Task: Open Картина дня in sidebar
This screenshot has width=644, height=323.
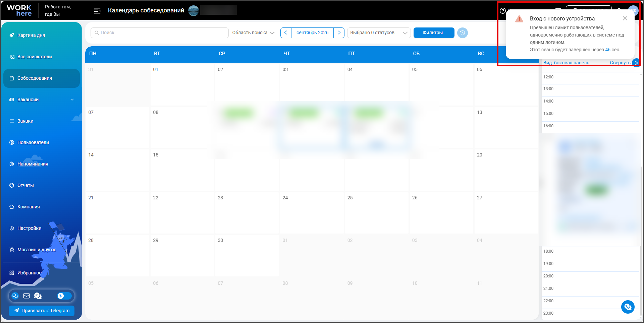Action: (42, 35)
